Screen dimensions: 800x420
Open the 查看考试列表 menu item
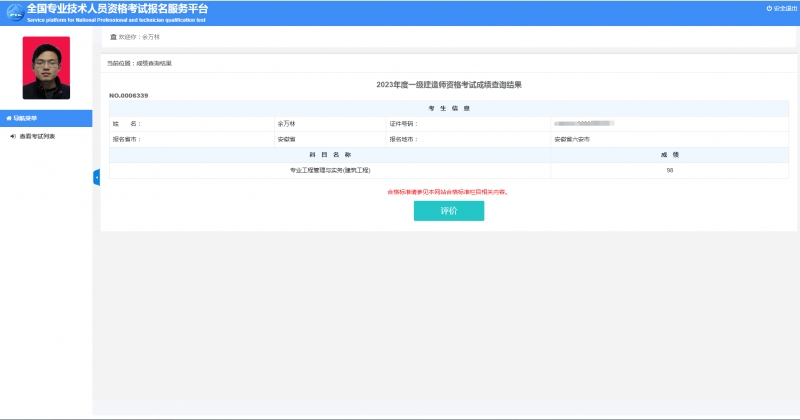point(37,136)
